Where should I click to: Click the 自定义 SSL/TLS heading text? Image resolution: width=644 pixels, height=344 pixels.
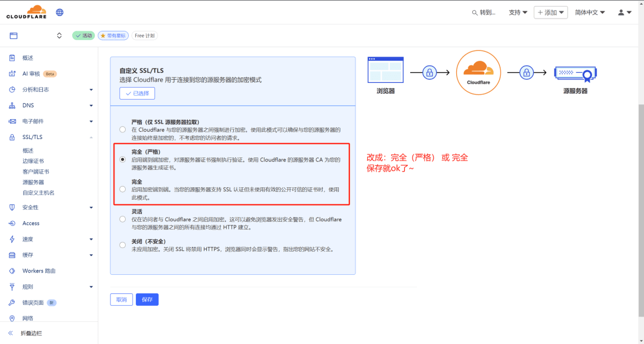tap(142, 70)
